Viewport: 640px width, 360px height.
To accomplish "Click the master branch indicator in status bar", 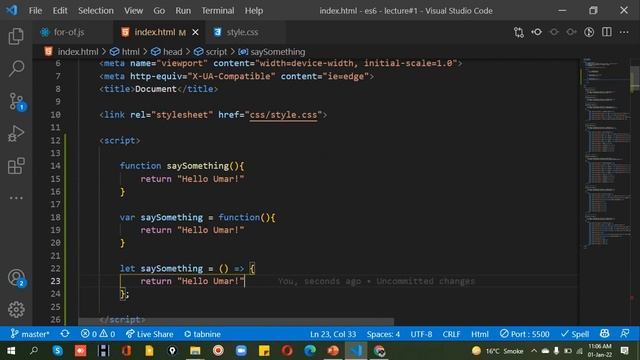I will (x=30, y=334).
